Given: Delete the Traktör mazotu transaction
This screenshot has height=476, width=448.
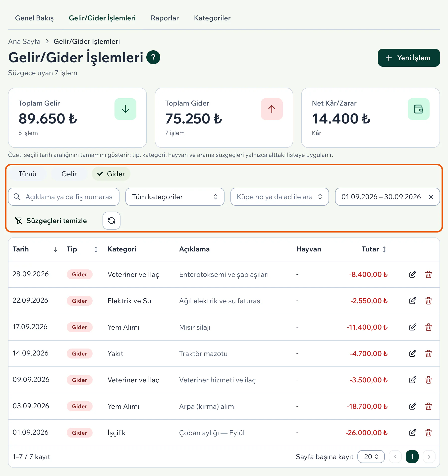Looking at the screenshot, I should coord(428,354).
